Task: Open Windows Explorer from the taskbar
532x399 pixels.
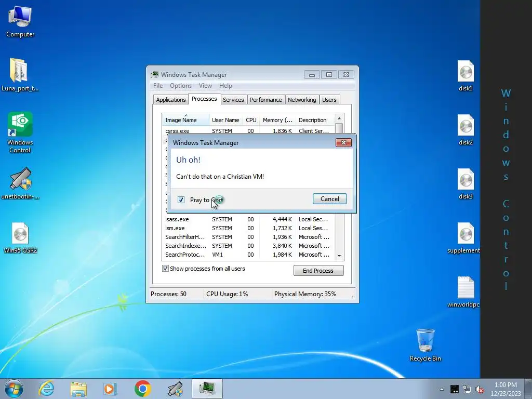Action: coord(78,389)
